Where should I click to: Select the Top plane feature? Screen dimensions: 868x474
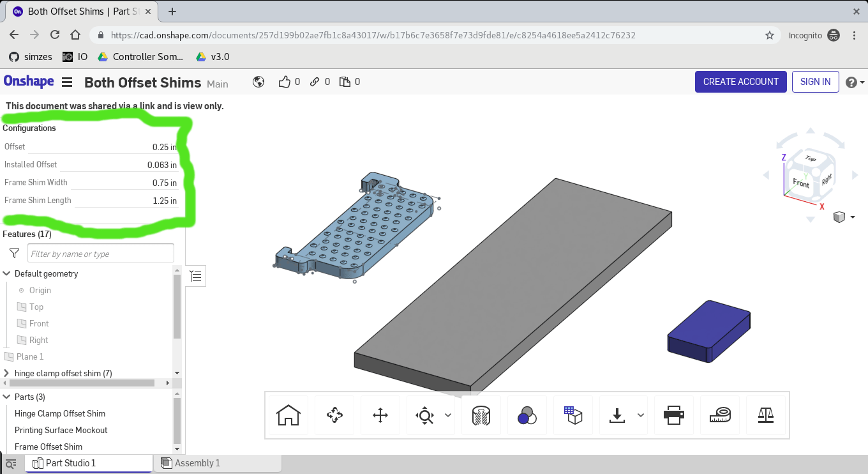[36, 307]
